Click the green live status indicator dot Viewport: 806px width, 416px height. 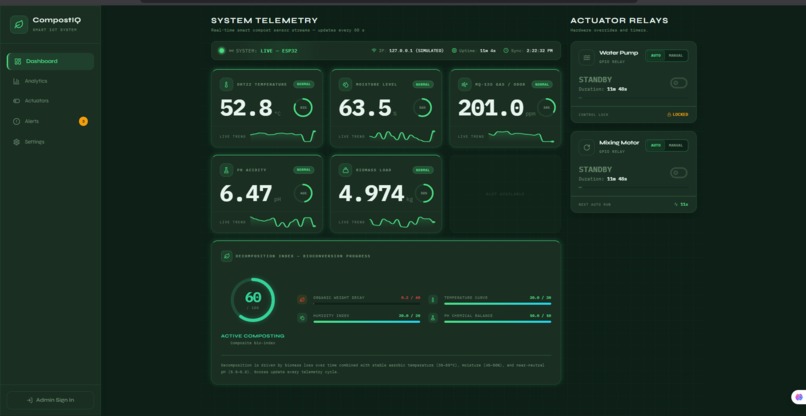[x=222, y=51]
